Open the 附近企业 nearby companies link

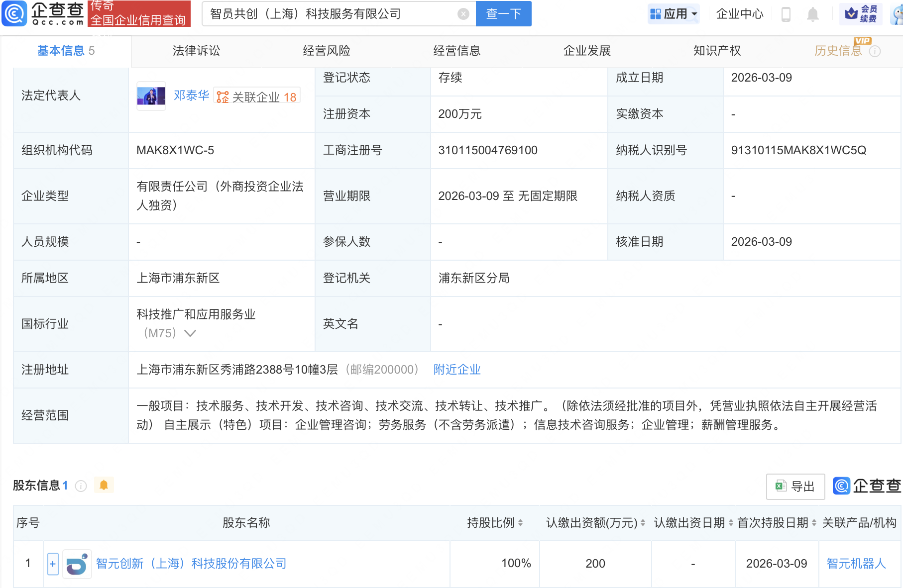(456, 370)
